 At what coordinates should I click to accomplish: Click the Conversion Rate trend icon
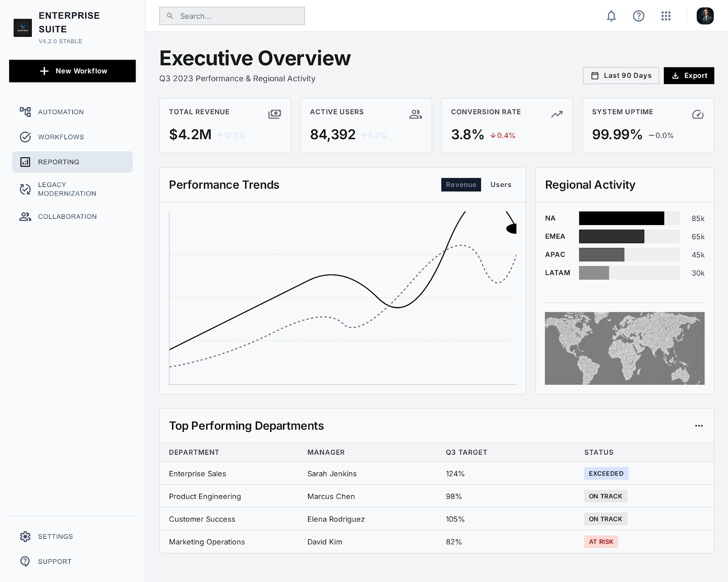coord(556,114)
